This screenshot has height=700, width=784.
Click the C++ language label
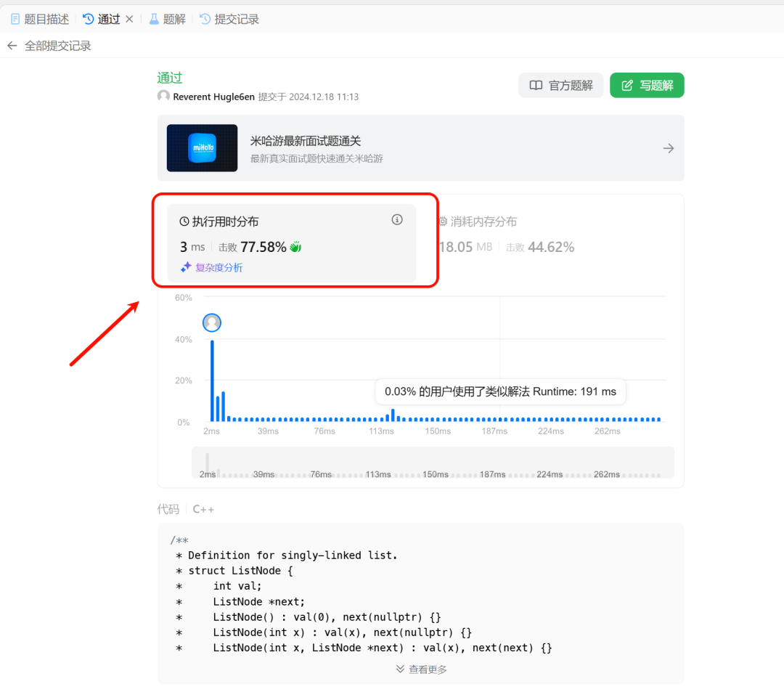click(x=203, y=510)
